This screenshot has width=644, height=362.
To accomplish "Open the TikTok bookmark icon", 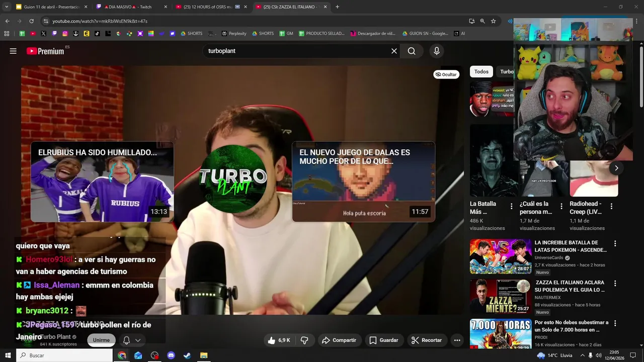I will coord(97,34).
